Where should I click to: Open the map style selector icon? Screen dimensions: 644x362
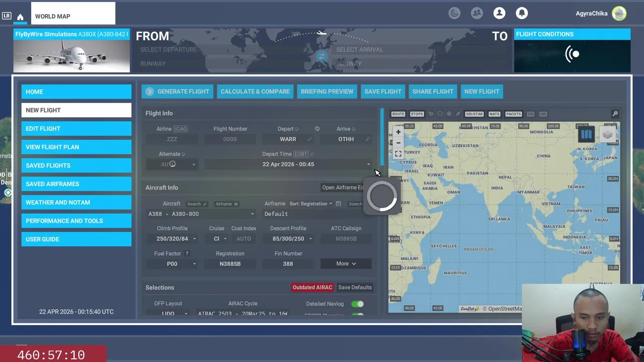coord(586,134)
